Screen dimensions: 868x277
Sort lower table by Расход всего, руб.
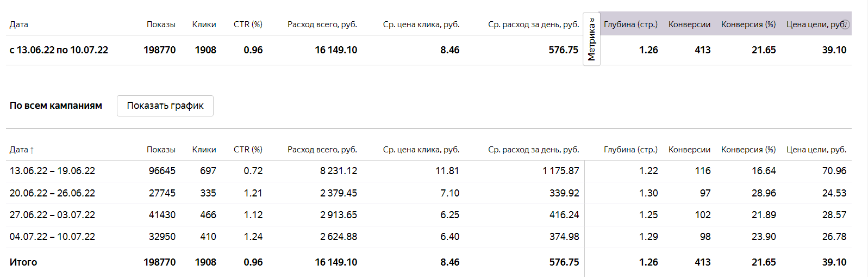(322, 150)
